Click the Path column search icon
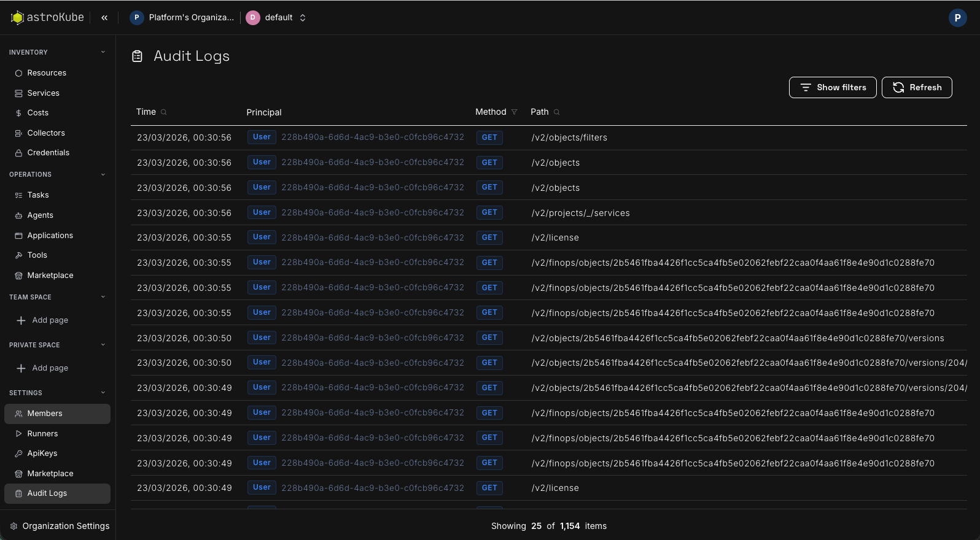The image size is (980, 540). [557, 112]
